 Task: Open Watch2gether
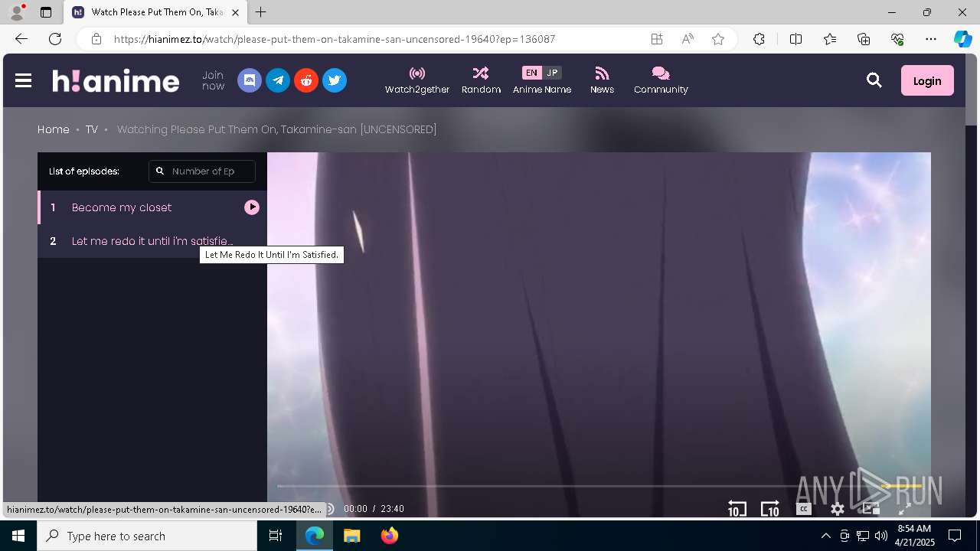[x=417, y=80]
